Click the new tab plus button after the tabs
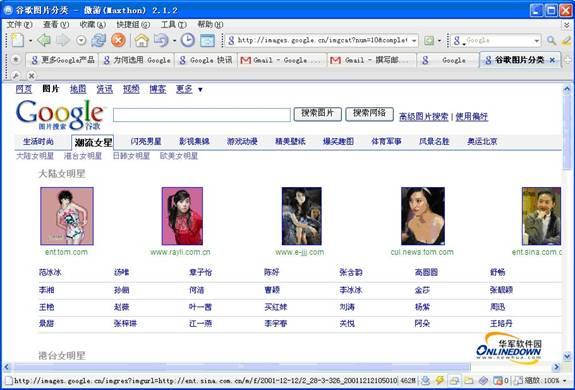The width and height of the screenshot is (575, 390). 568,60
